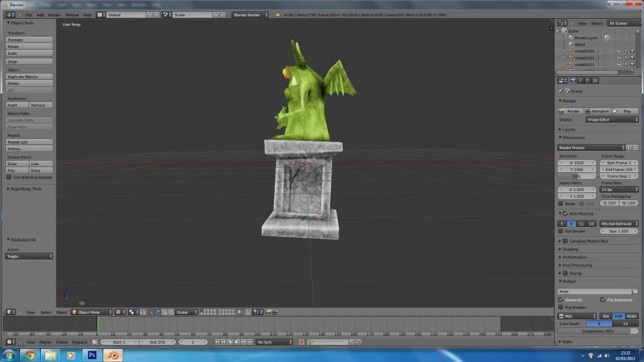Select the Render properties tab icon
The image size is (644, 362).
click(573, 80)
